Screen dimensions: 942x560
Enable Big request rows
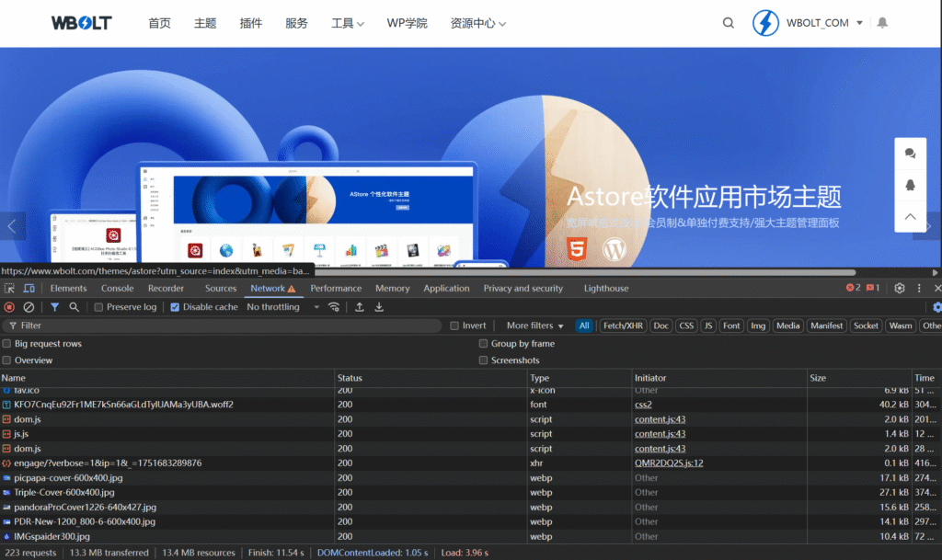pyautogui.click(x=6, y=343)
